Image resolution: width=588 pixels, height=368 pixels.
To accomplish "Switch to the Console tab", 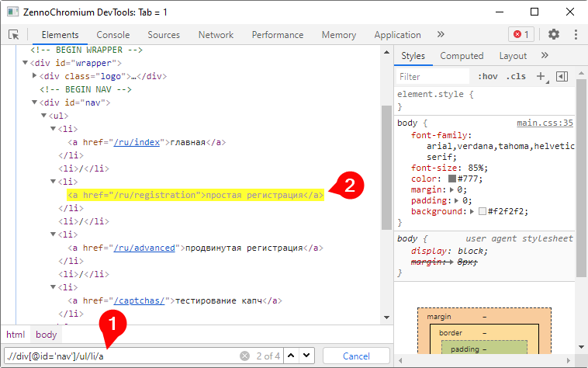I will [113, 35].
